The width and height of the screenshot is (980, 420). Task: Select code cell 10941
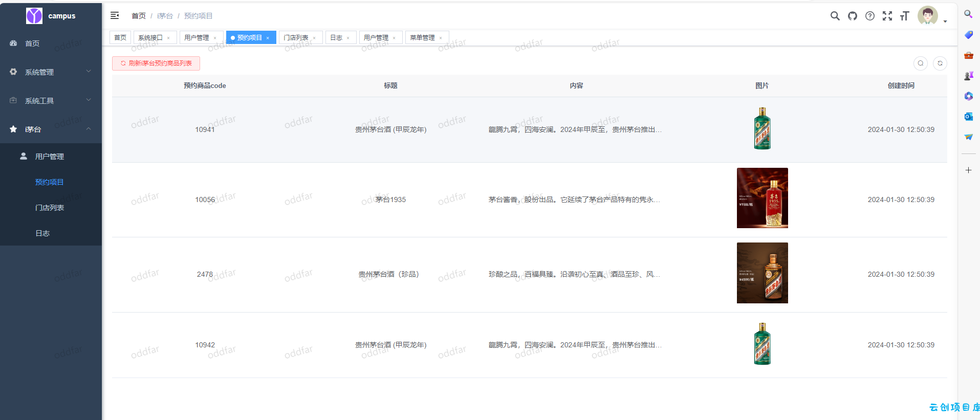click(205, 129)
